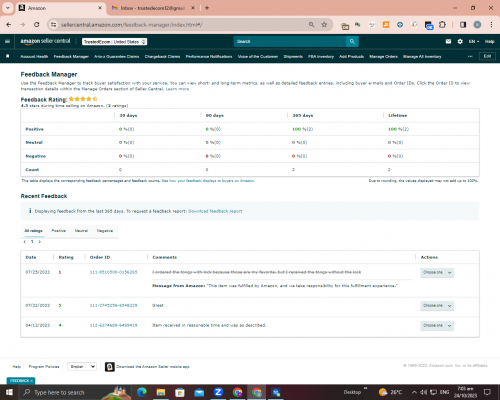Open the Seller Central hamburger menu
Viewport: 500px width, 400px height.
tap(7, 41)
